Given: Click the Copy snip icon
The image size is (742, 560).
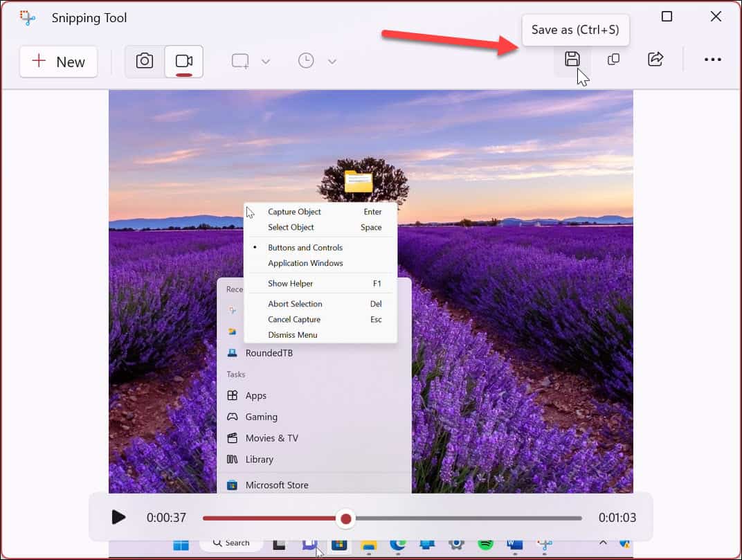Looking at the screenshot, I should click(613, 60).
